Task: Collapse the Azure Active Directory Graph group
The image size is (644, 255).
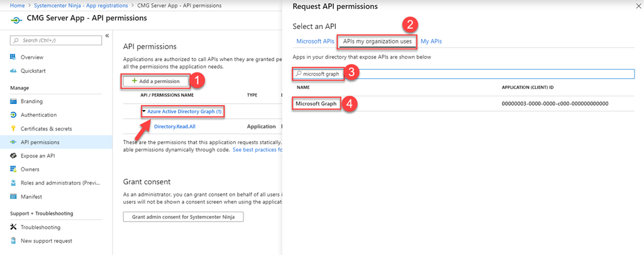Action: (x=144, y=111)
